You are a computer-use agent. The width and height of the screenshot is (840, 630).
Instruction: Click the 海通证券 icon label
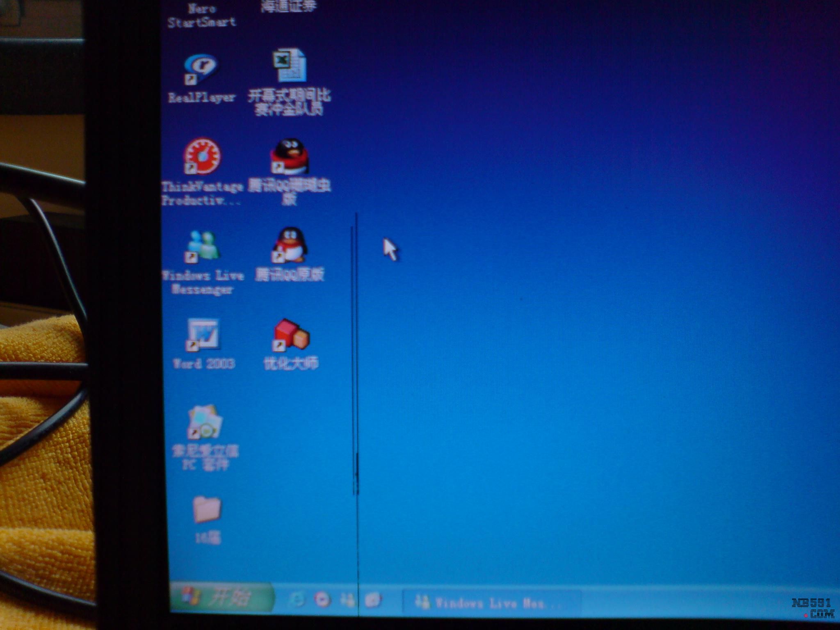(x=289, y=6)
